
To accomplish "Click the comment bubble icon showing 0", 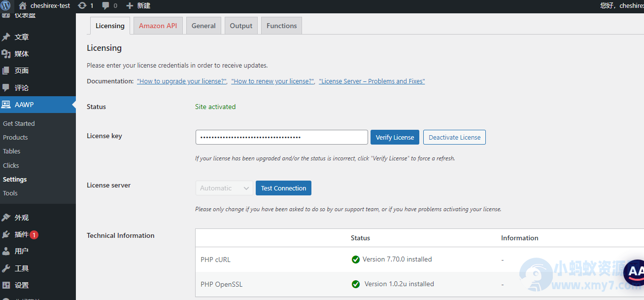I will click(x=104, y=5).
